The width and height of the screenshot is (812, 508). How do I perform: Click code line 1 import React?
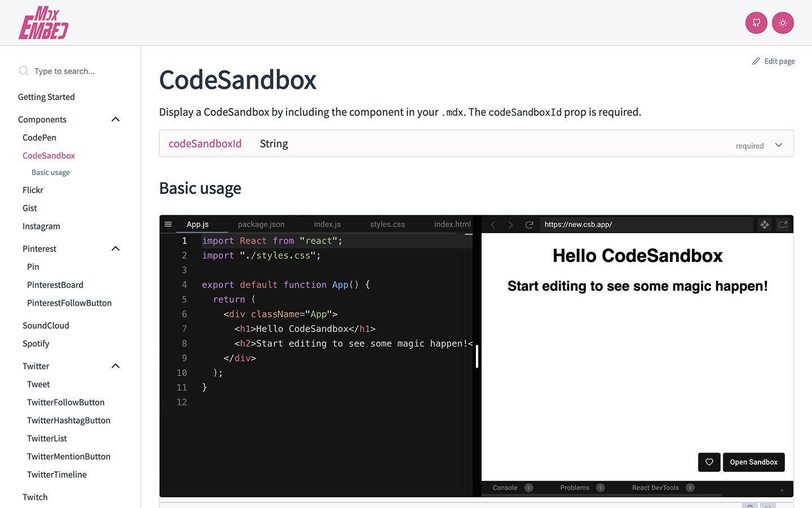tap(272, 241)
